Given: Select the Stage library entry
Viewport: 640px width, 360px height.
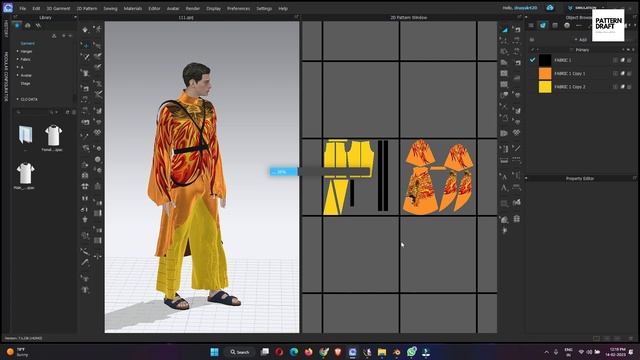Looking at the screenshot, I should click(25, 83).
